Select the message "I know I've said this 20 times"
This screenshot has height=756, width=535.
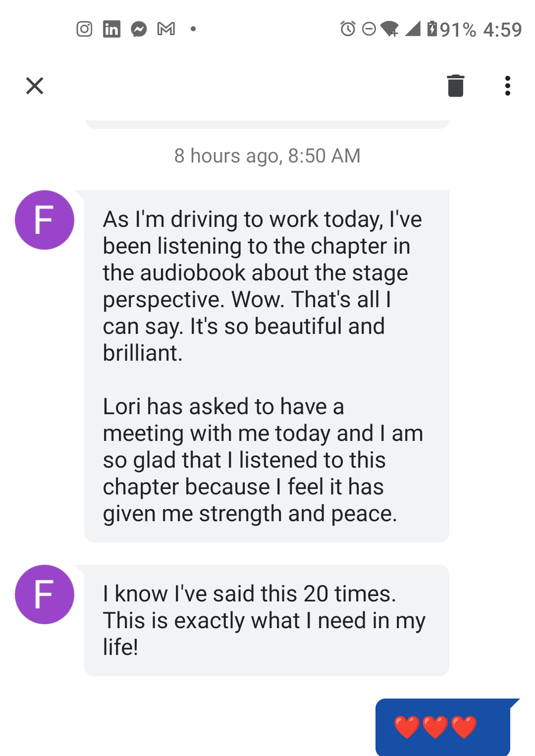[x=267, y=620]
